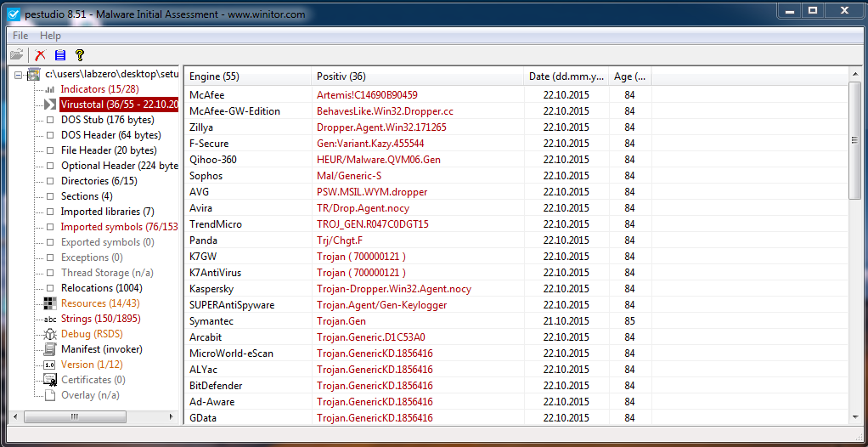Select Indicators (15/28) in the tree
The width and height of the screenshot is (868, 447).
(99, 89)
